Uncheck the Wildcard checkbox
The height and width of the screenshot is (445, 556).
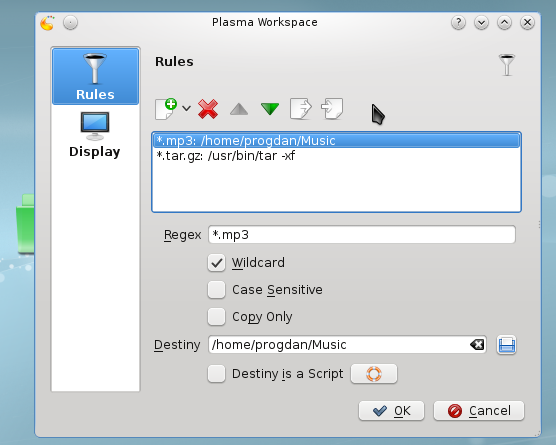point(216,263)
